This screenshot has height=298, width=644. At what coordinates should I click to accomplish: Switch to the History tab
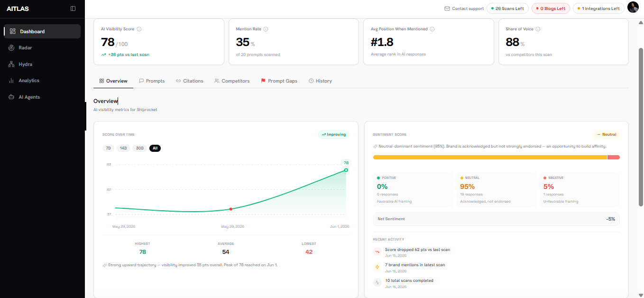(320, 81)
